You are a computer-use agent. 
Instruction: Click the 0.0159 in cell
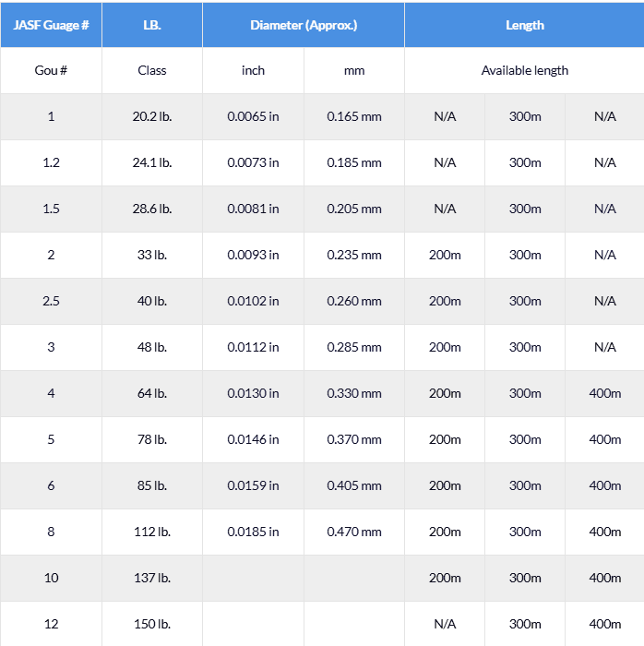[x=253, y=485]
